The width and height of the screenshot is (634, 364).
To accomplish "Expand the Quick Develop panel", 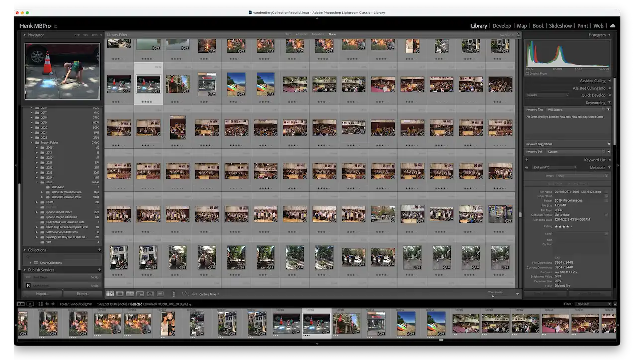I will pos(609,95).
